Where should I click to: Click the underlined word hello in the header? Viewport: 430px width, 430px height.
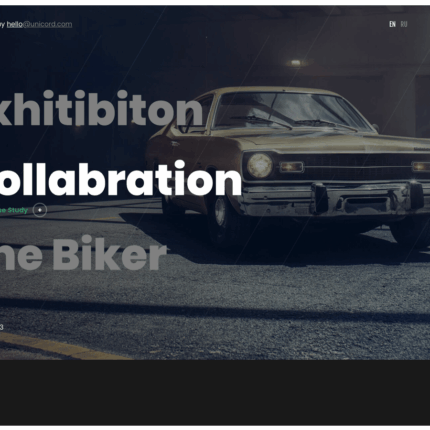15,24
